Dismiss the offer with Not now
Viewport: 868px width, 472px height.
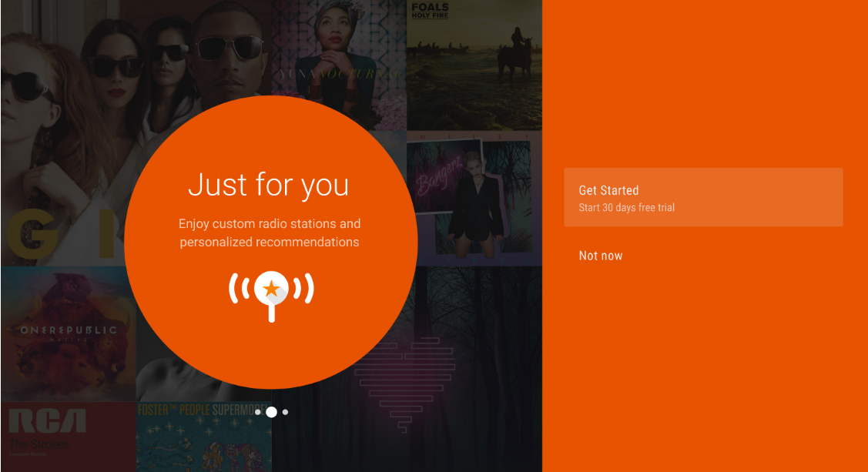[x=601, y=256]
